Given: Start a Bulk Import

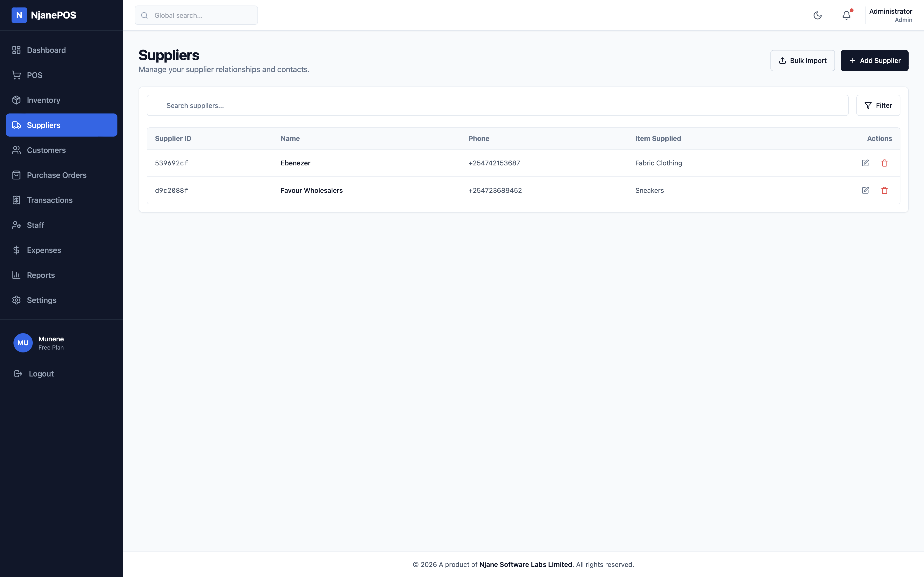Looking at the screenshot, I should pyautogui.click(x=802, y=60).
